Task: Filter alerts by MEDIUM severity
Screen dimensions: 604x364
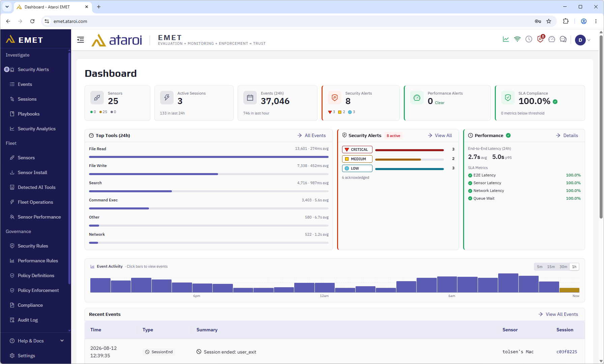Action: pos(357,159)
